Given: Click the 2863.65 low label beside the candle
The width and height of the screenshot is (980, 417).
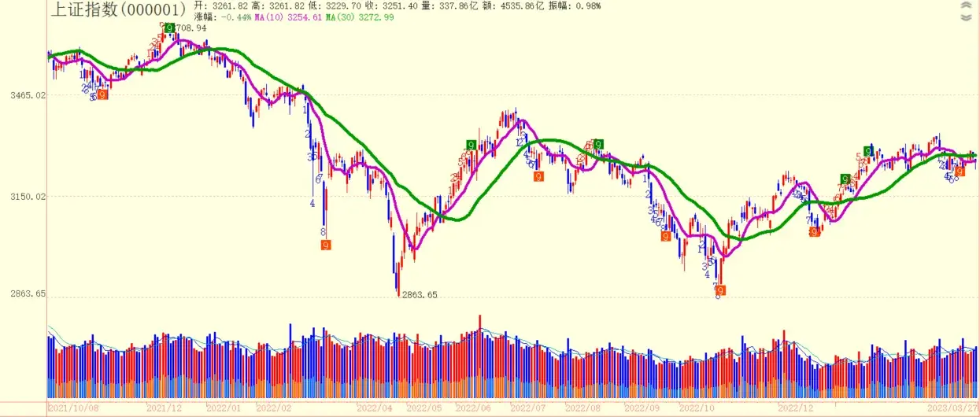Looking at the screenshot, I should (x=419, y=295).
